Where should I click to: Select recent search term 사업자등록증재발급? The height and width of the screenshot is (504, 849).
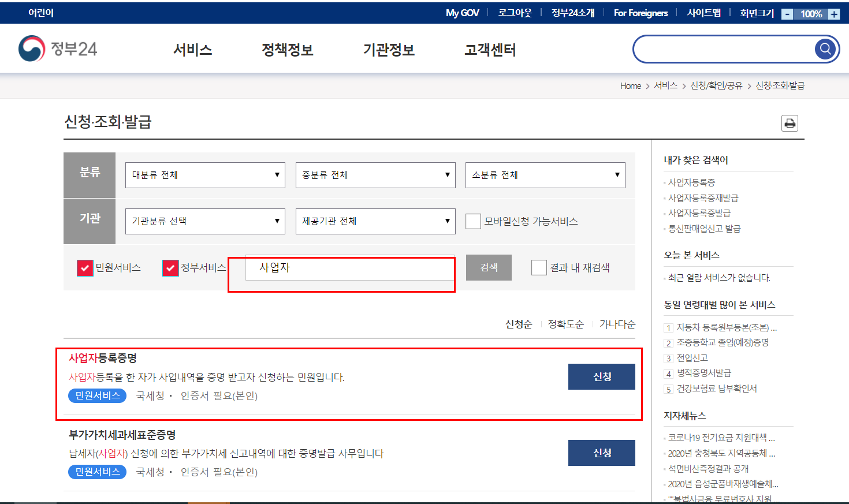(x=703, y=198)
